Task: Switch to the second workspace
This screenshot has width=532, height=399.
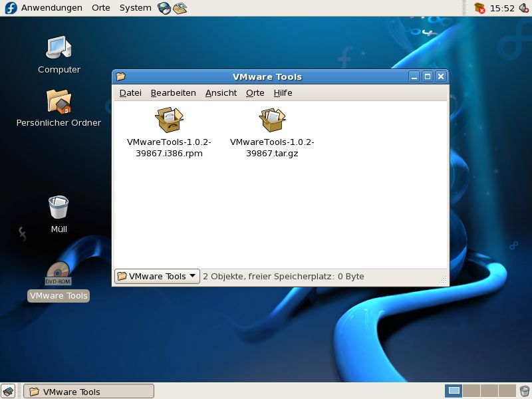Action: click(471, 391)
